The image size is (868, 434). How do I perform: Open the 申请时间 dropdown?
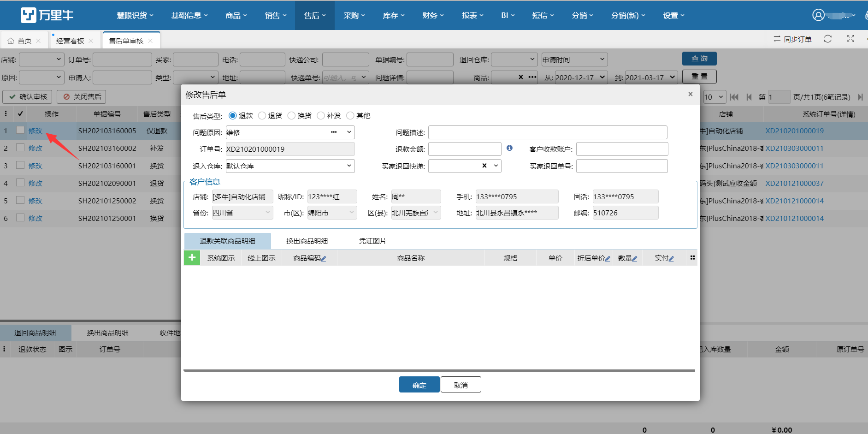pos(574,59)
